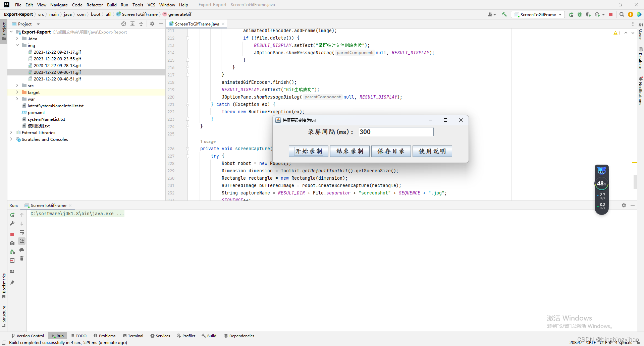Clear console with trash icon

[22, 258]
